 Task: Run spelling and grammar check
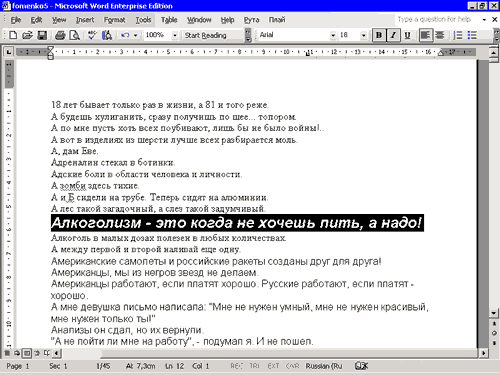click(x=92, y=35)
